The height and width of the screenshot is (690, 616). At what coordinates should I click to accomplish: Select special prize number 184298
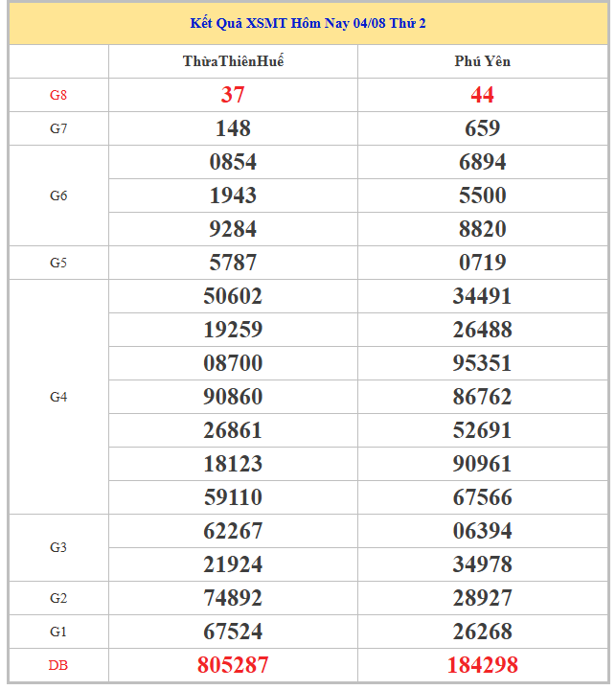point(482,665)
